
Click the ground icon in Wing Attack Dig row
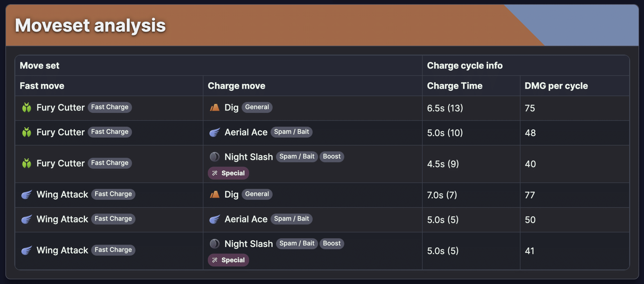coord(215,194)
